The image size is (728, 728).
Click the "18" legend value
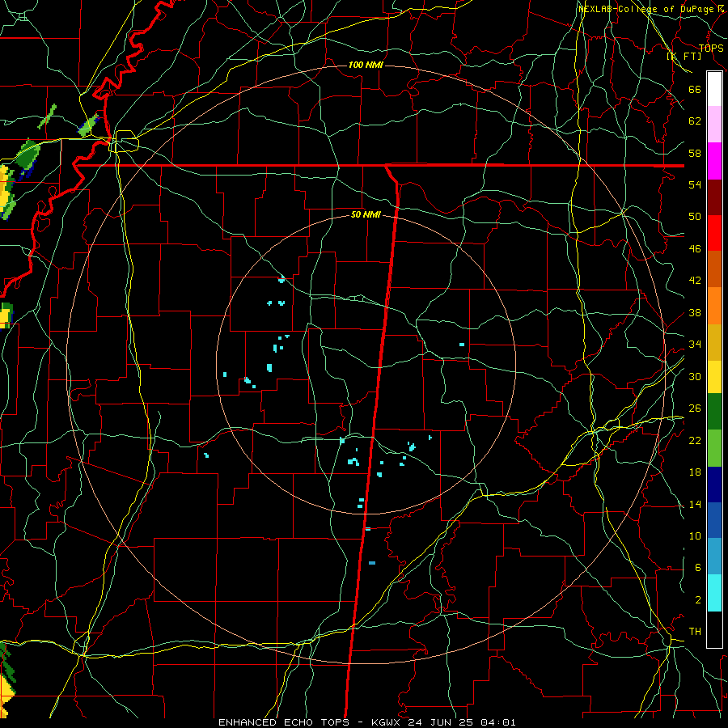[x=695, y=472]
